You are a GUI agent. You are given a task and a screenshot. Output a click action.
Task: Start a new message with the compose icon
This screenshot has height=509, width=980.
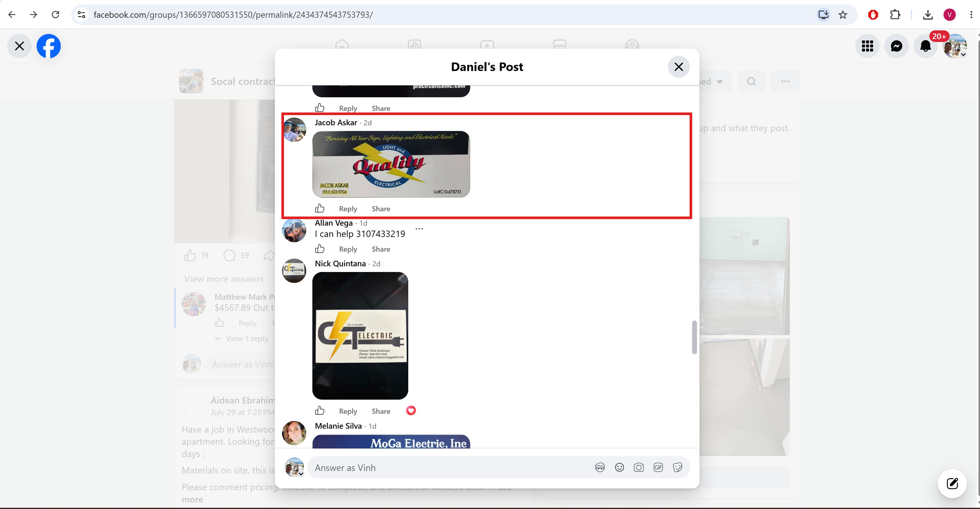(x=952, y=484)
